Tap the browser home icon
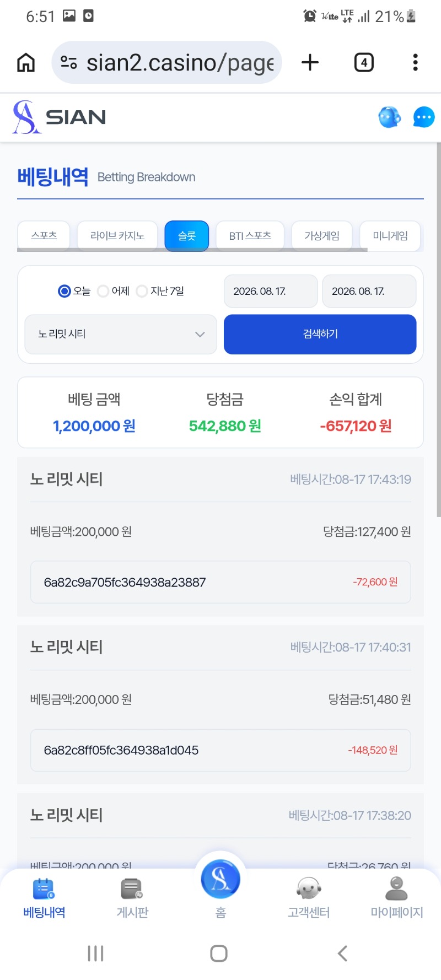Viewport: 441px width, 980px height. (x=26, y=62)
